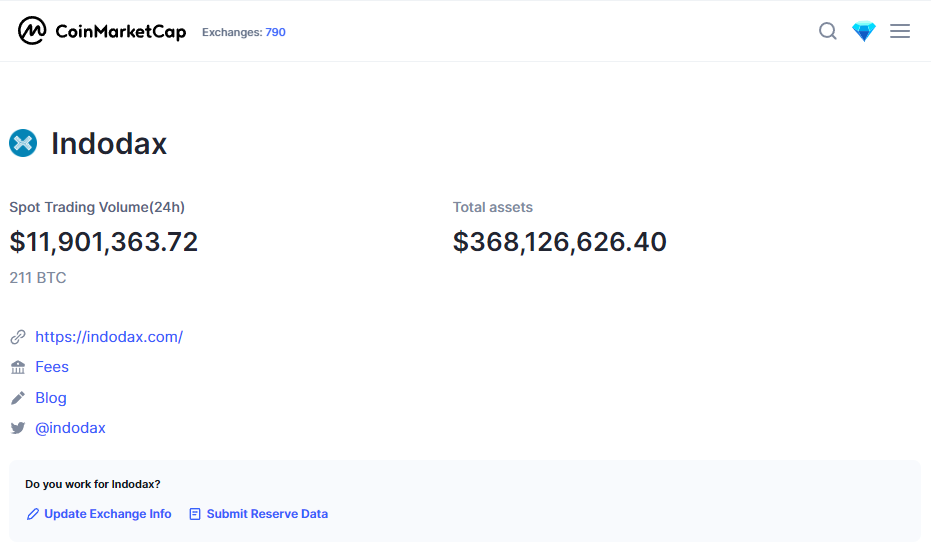The width and height of the screenshot is (931, 557).
Task: Click the Update Exchange Info link
Action: [x=108, y=514]
